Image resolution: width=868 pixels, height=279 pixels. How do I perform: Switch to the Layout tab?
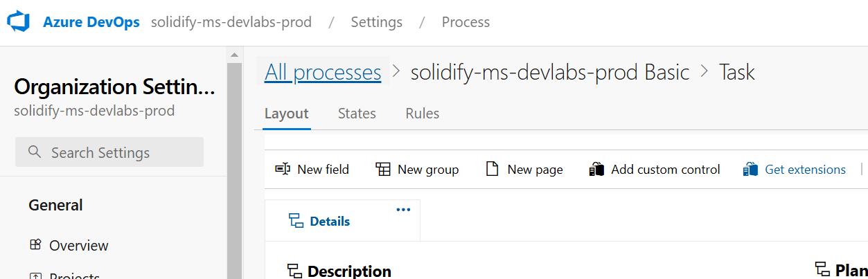(287, 114)
